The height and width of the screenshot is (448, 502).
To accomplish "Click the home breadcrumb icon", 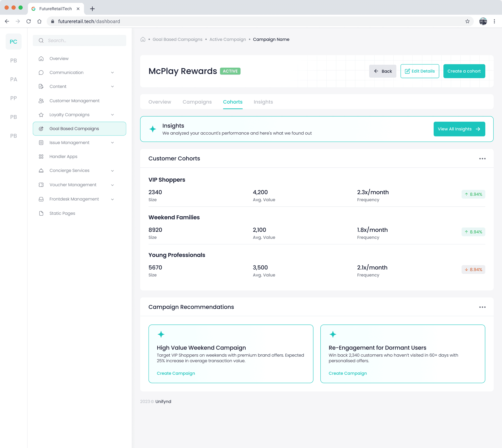I will point(143,39).
